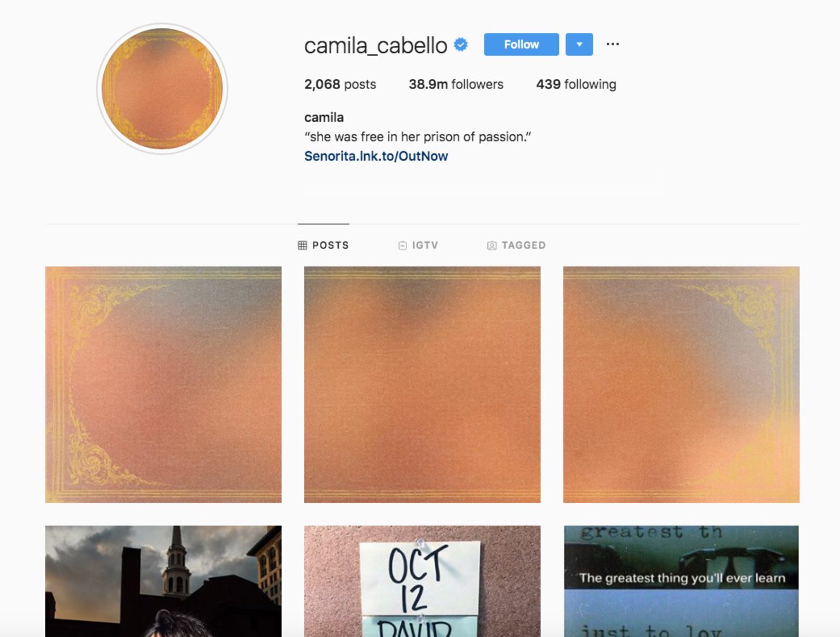Switch to the TAGGED tab
Viewport: 840px width, 637px height.
tap(516, 245)
